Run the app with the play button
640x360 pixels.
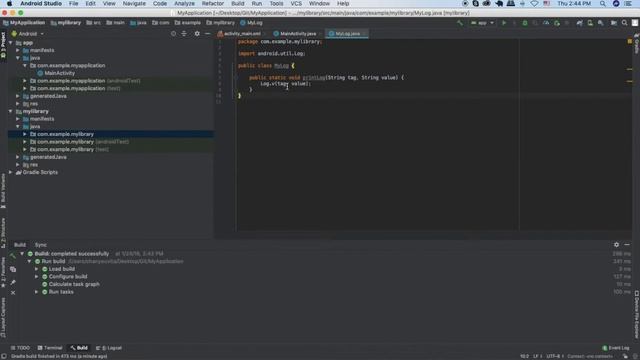pyautogui.click(x=504, y=23)
